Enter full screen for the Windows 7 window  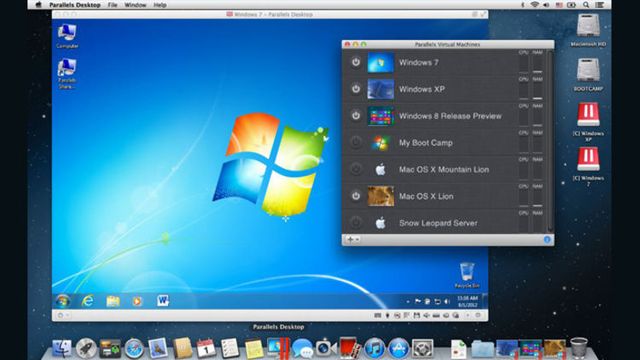coord(483,14)
